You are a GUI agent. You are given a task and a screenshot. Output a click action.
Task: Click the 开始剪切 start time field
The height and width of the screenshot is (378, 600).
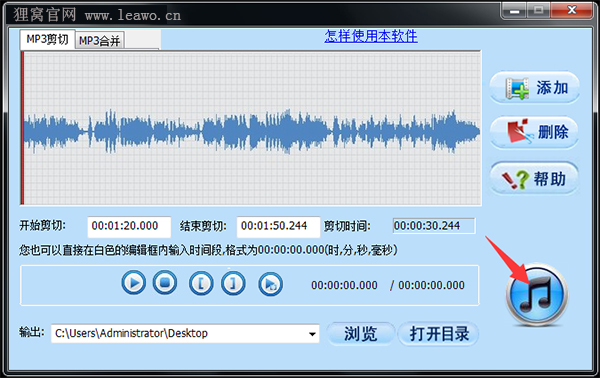(129, 226)
